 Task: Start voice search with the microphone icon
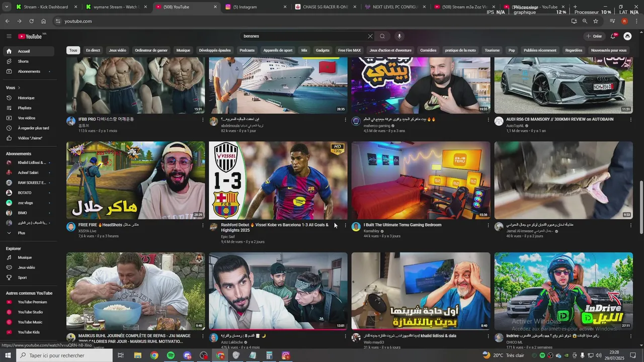pyautogui.click(x=399, y=36)
